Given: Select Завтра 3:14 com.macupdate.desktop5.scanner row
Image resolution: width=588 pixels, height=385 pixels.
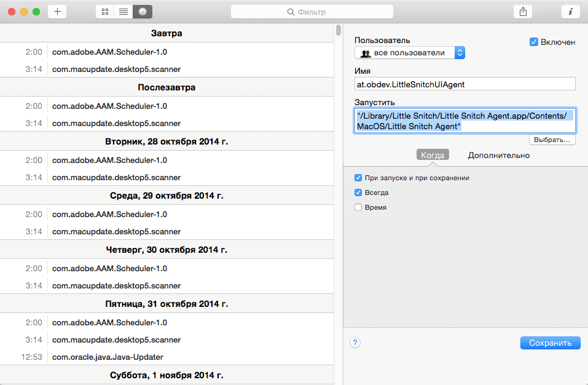Looking at the screenshot, I should [x=167, y=69].
